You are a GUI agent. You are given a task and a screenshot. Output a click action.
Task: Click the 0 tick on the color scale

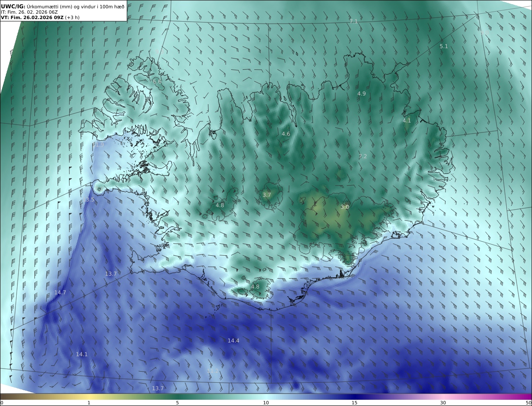click(x=2, y=403)
